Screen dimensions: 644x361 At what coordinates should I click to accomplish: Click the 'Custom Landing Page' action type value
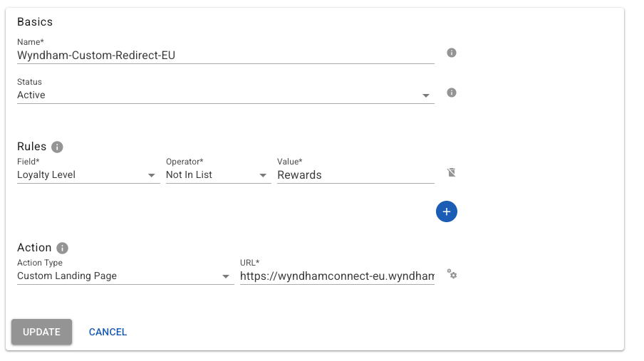point(67,276)
